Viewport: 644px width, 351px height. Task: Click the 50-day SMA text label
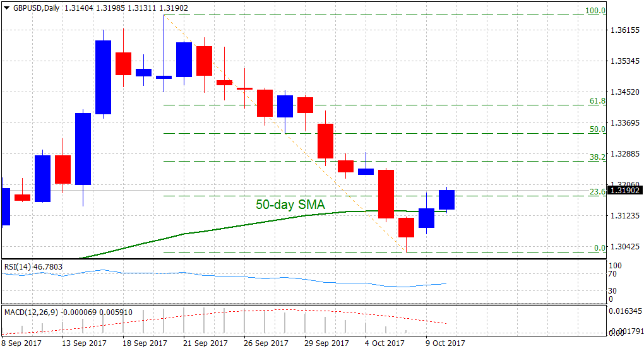coord(290,205)
